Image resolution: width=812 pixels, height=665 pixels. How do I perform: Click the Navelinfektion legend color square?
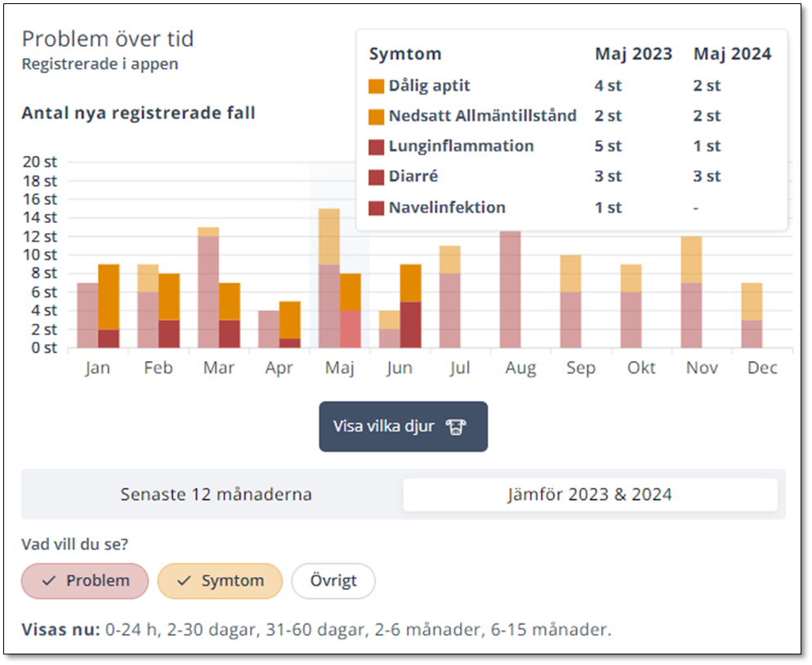(x=377, y=208)
